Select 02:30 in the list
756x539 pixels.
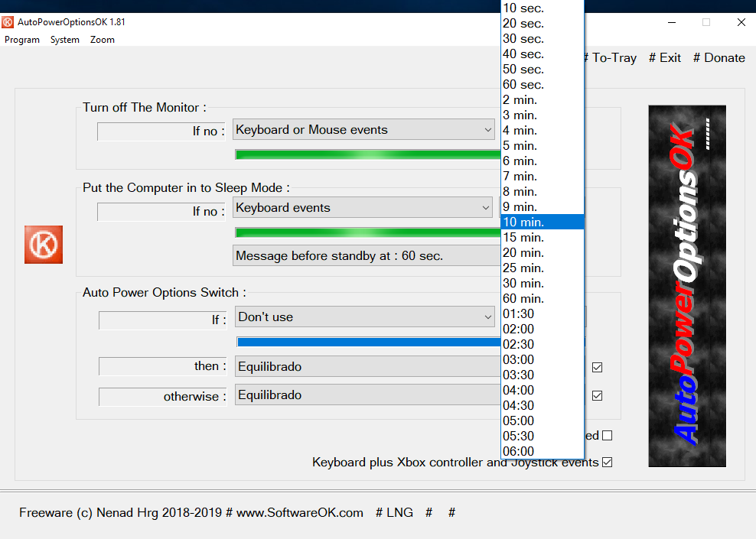[x=543, y=344]
